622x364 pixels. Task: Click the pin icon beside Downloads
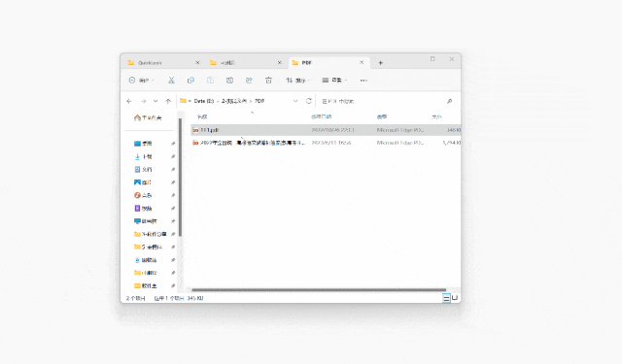click(173, 156)
